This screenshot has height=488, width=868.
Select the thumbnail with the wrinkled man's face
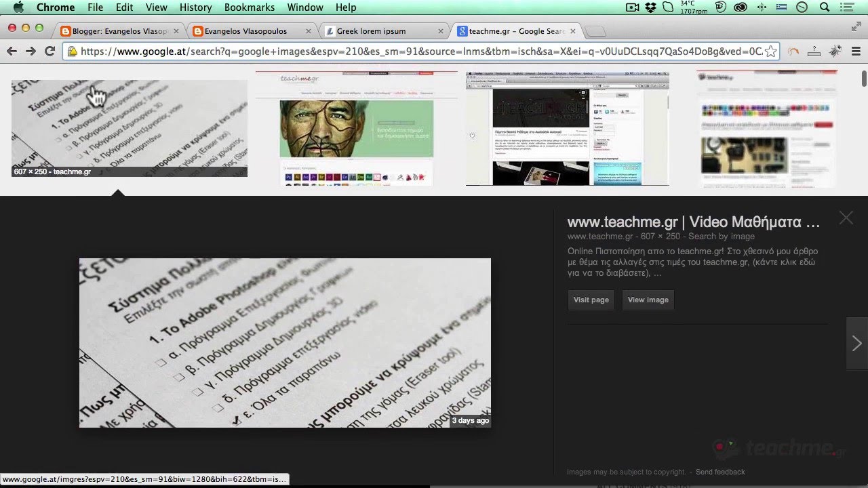tap(357, 129)
